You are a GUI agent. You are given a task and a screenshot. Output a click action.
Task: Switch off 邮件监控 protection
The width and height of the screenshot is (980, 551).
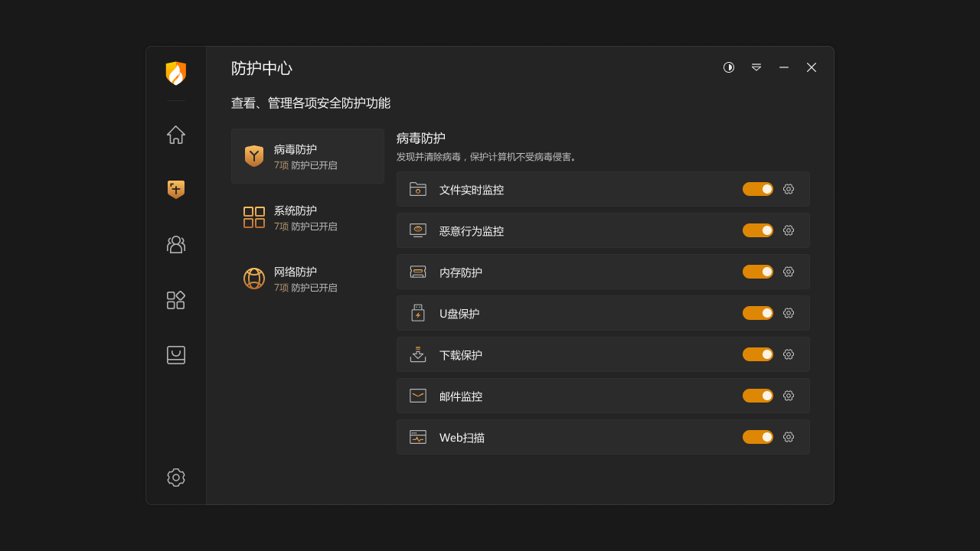click(757, 396)
